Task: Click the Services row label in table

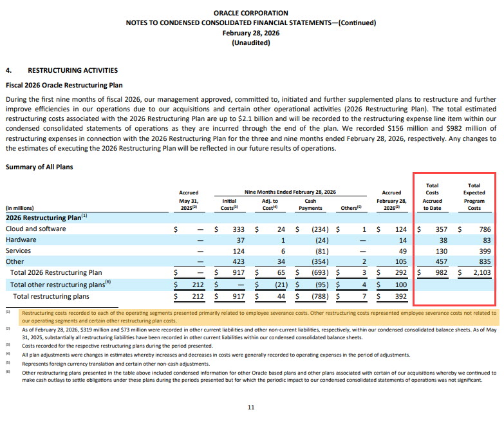Action: pos(20,250)
